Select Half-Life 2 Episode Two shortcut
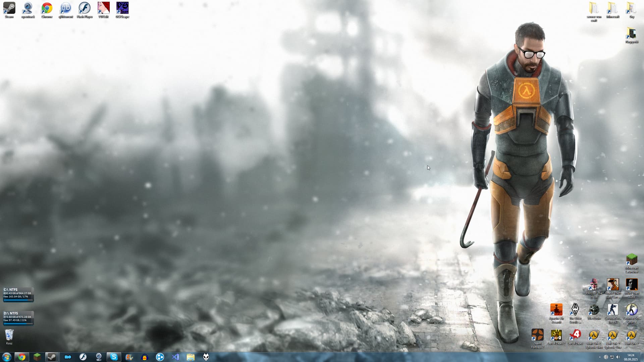Screen dimensions: 644x362 tap(594, 335)
